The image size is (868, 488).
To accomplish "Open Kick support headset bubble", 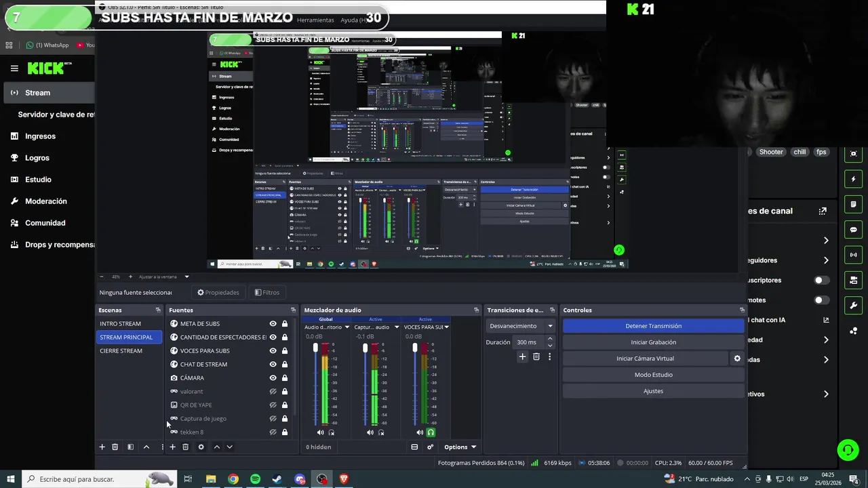I will (x=847, y=449).
